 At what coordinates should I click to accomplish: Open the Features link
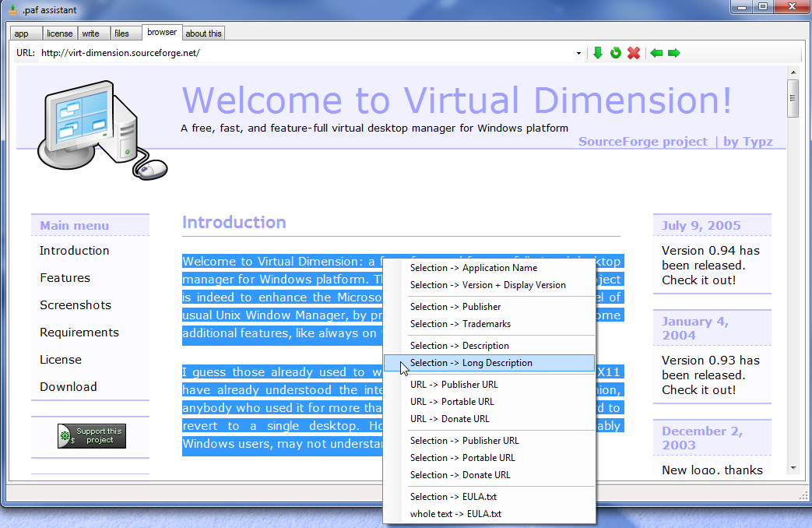65,278
